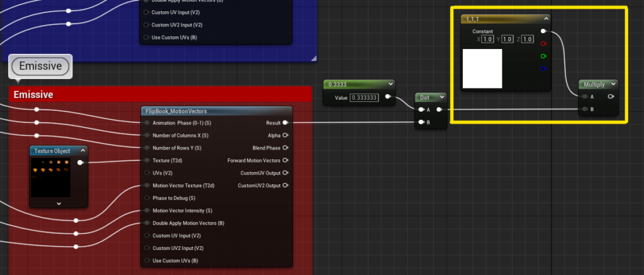Click Animation Phase (0-1) (S) input pin
644x275 pixels.
coord(147,123)
